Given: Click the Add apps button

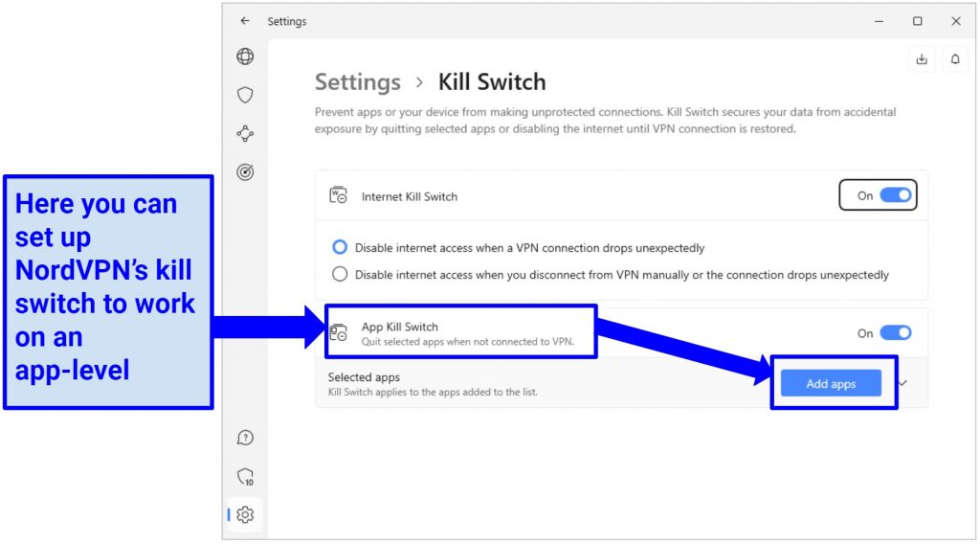Looking at the screenshot, I should tap(831, 383).
